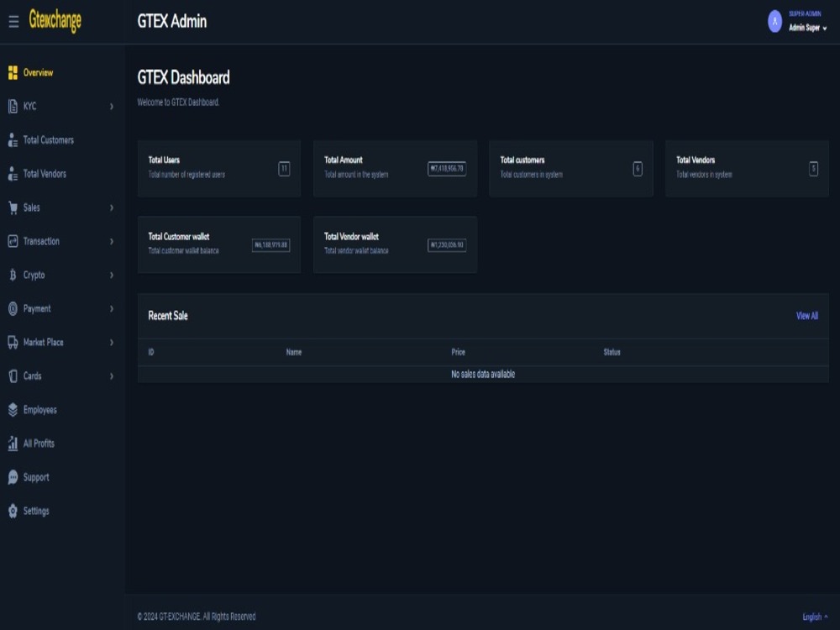Click the Crypto bitcoin icon
Viewport: 840px width, 630px height.
click(x=13, y=276)
